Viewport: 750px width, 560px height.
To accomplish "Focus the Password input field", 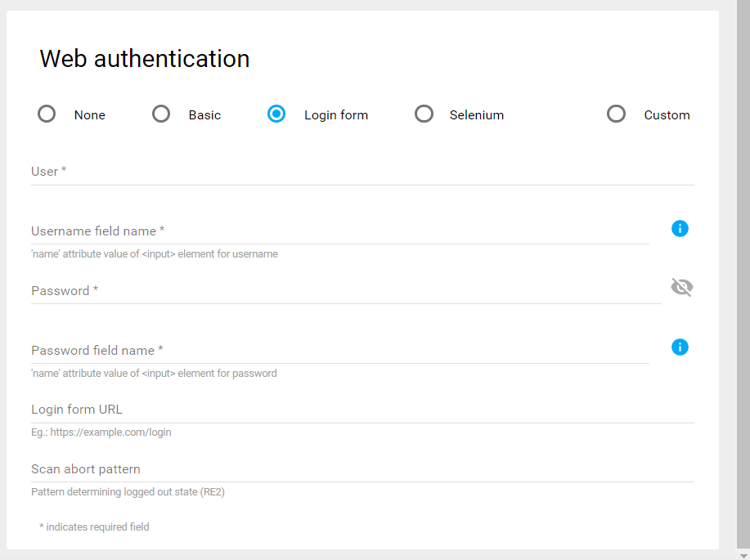I will pos(345,291).
